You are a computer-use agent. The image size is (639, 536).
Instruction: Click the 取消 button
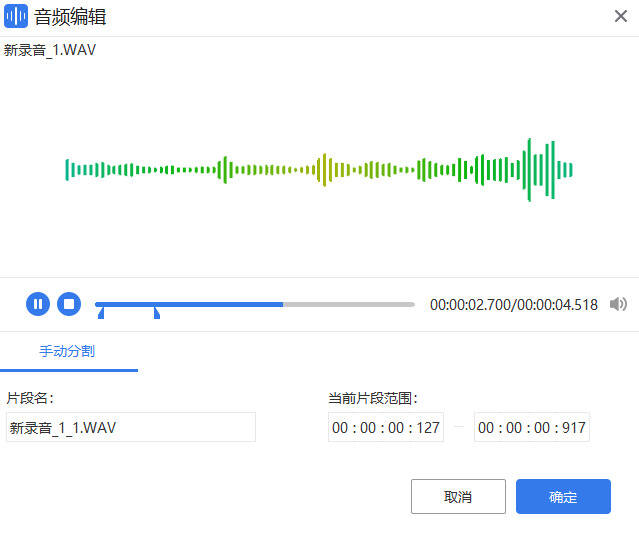[458, 496]
